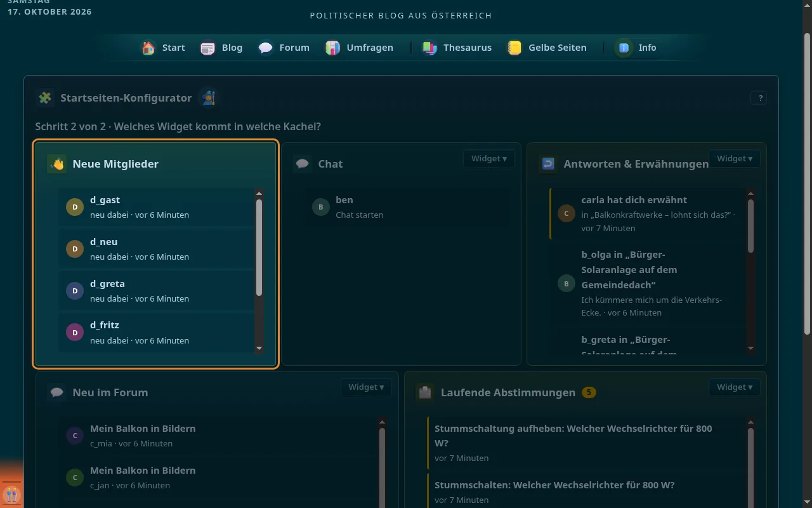Open the c_jan post "Mein Balkon in Bildern"
This screenshot has width=812, height=508.
(x=218, y=478)
